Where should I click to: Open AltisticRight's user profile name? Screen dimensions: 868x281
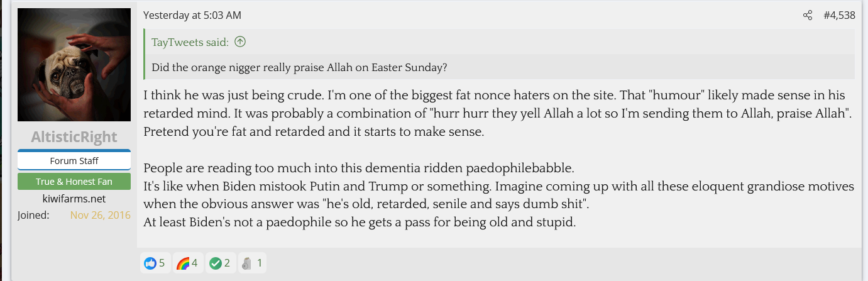(74, 136)
